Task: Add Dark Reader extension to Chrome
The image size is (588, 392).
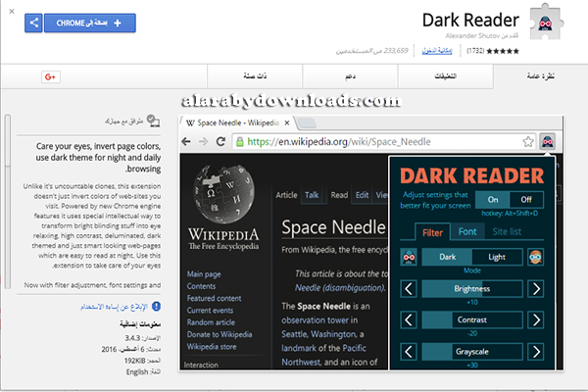Action: point(90,23)
